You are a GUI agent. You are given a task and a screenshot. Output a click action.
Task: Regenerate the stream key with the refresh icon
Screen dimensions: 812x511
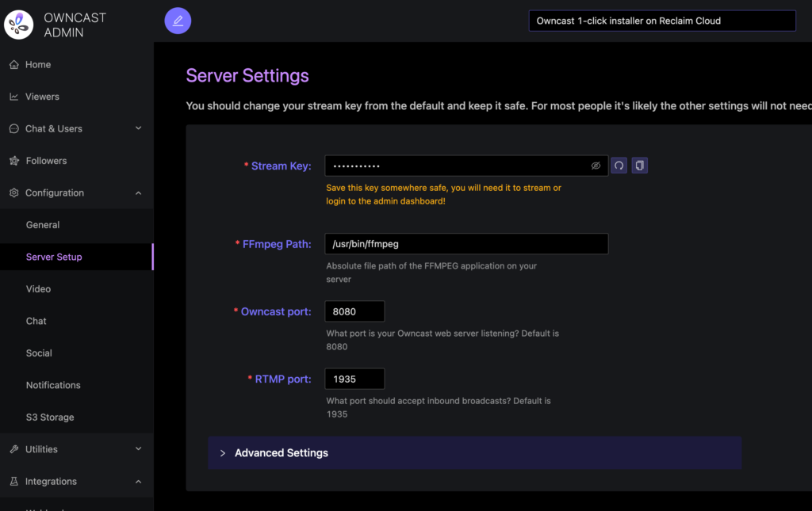coord(619,166)
